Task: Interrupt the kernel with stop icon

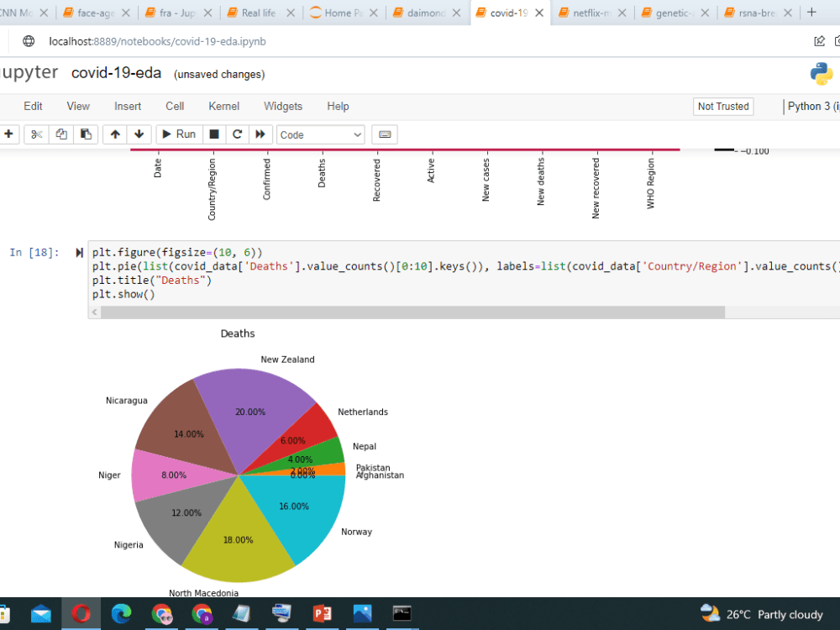Action: [213, 134]
